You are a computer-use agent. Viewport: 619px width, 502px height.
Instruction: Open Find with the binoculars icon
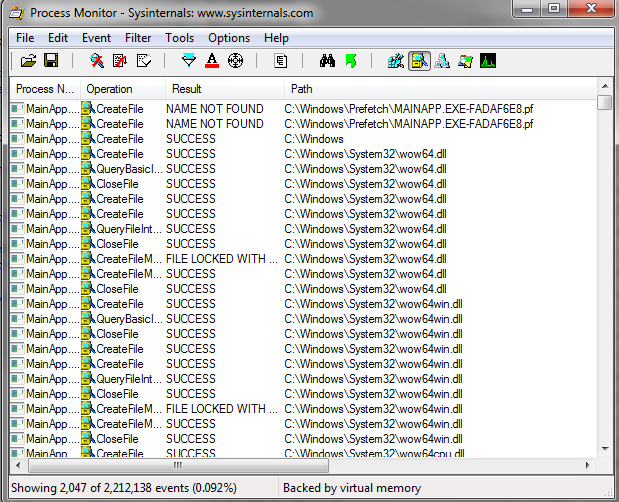[x=327, y=61]
